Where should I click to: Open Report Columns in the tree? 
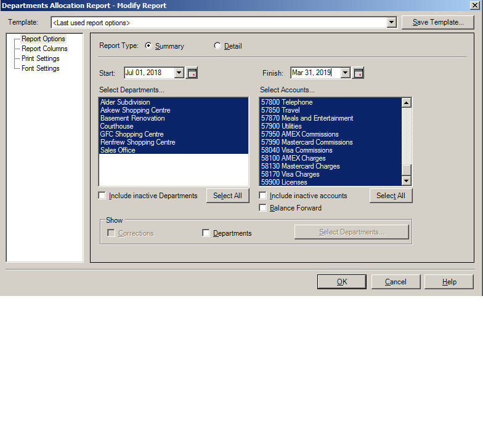[x=44, y=49]
